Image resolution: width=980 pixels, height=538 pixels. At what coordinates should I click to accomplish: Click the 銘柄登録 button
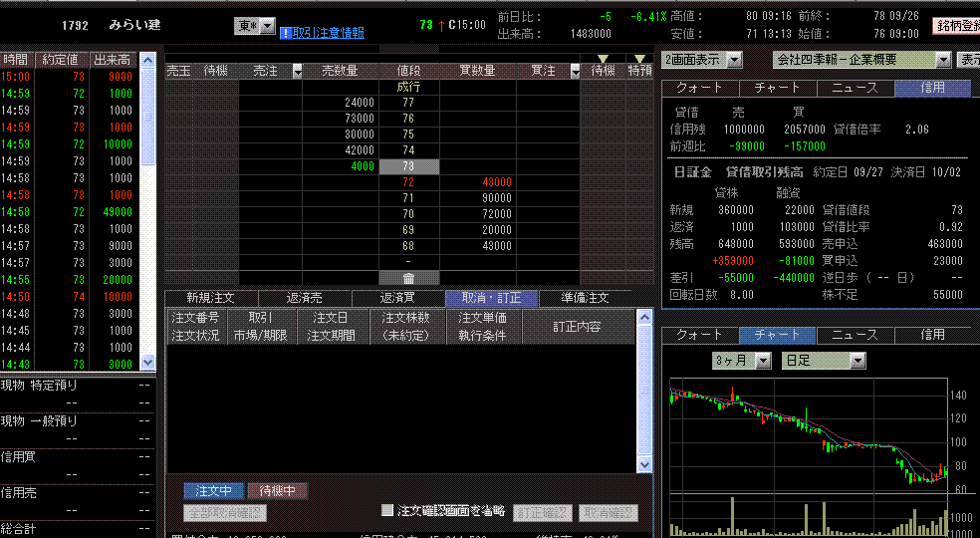[x=956, y=26]
